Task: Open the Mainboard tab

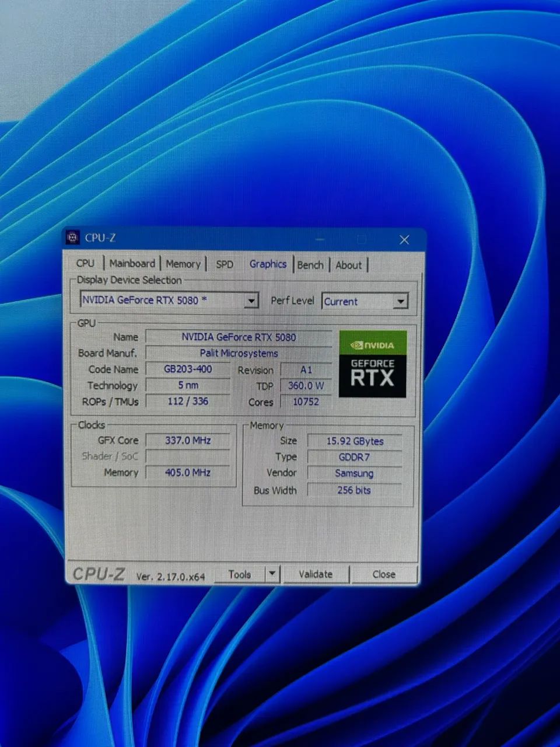Action: (x=132, y=263)
